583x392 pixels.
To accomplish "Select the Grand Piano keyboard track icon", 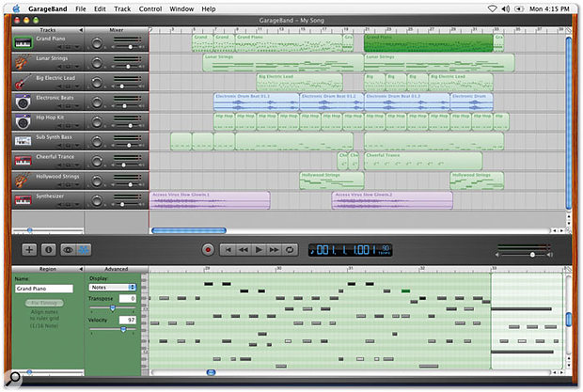I will click(23, 43).
